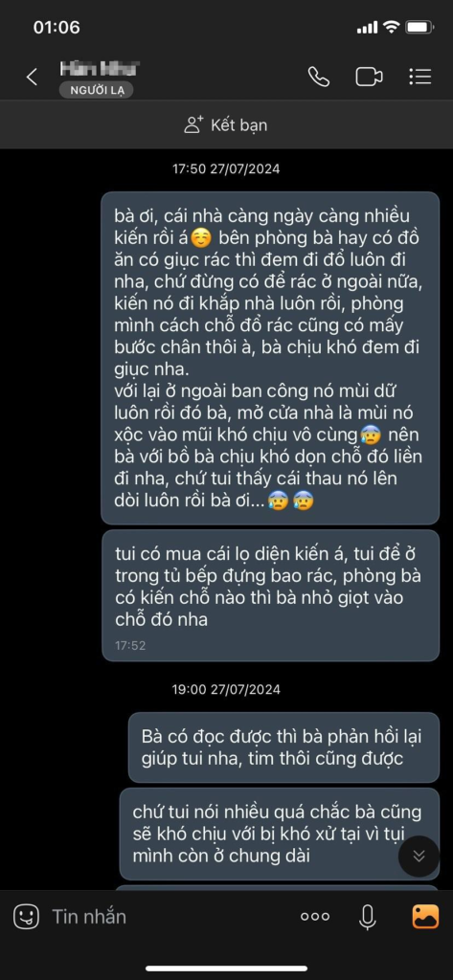
Task: Tap Kết bạn to add friend
Action: pyautogui.click(x=239, y=125)
